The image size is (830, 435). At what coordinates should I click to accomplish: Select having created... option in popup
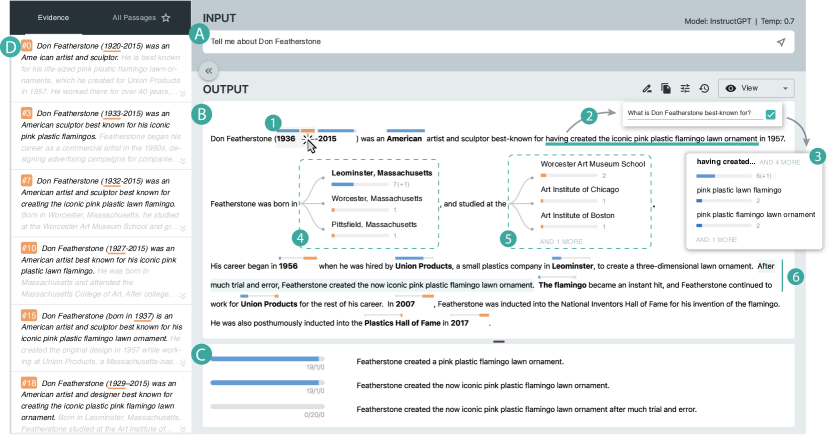726,161
